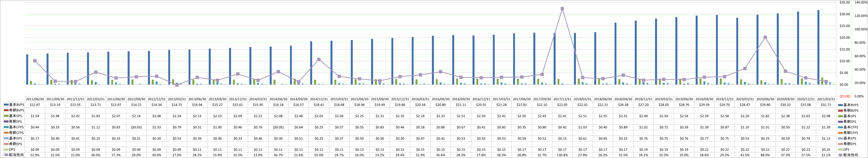Click the $0.17 EPS cell for 2011/06/30
The height and width of the screenshot is (158, 868).
[35, 138]
